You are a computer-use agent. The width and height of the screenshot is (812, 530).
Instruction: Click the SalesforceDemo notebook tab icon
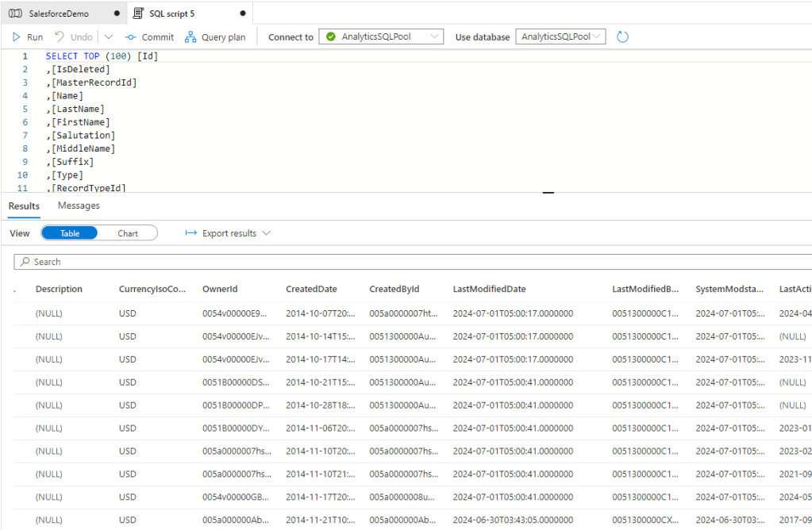15,13
